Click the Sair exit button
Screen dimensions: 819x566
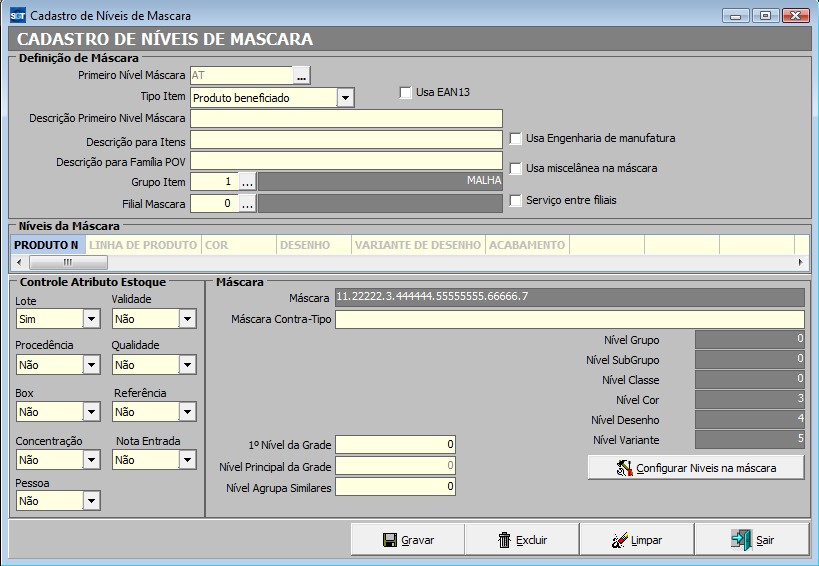[x=751, y=540]
